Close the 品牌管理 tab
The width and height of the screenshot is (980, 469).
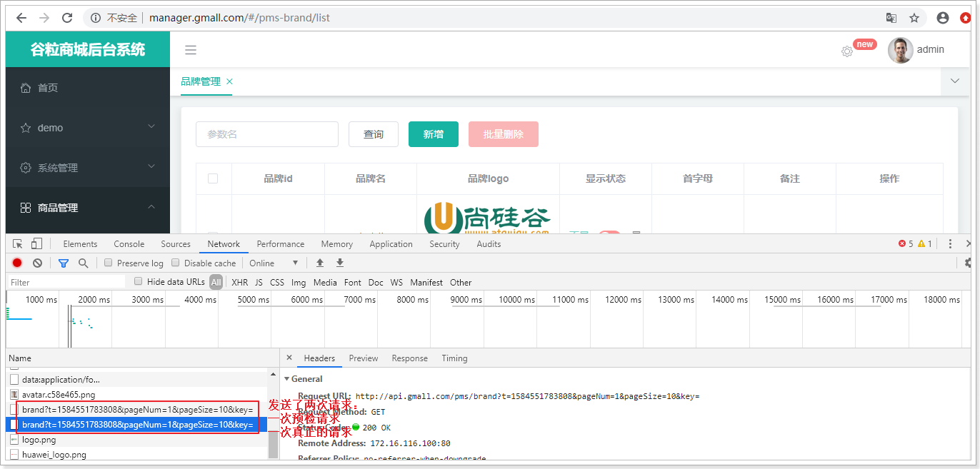click(x=229, y=81)
